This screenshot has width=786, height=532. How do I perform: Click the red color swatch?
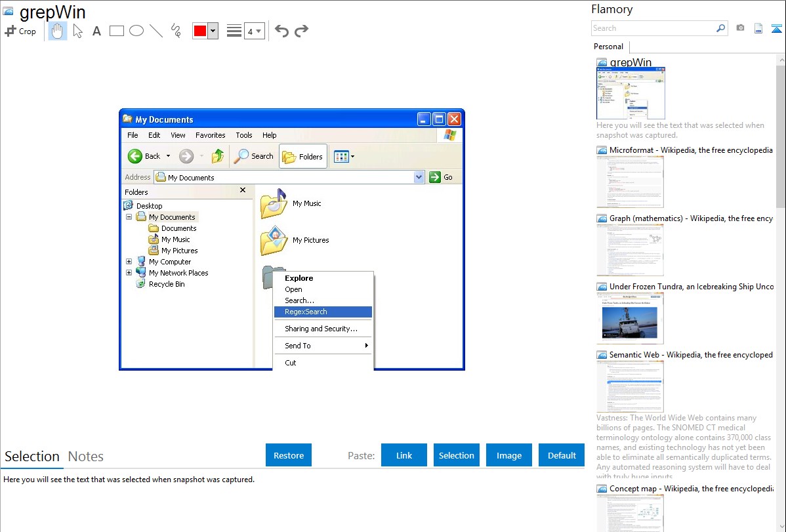coord(200,31)
